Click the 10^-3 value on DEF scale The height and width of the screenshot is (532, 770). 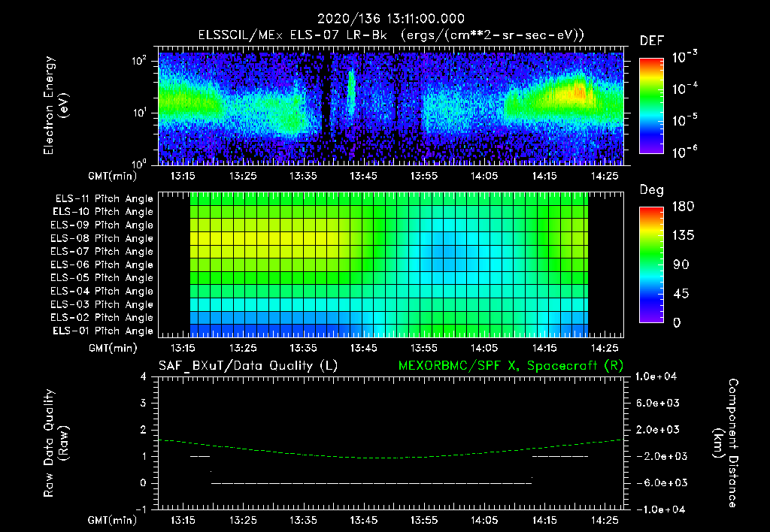point(684,57)
